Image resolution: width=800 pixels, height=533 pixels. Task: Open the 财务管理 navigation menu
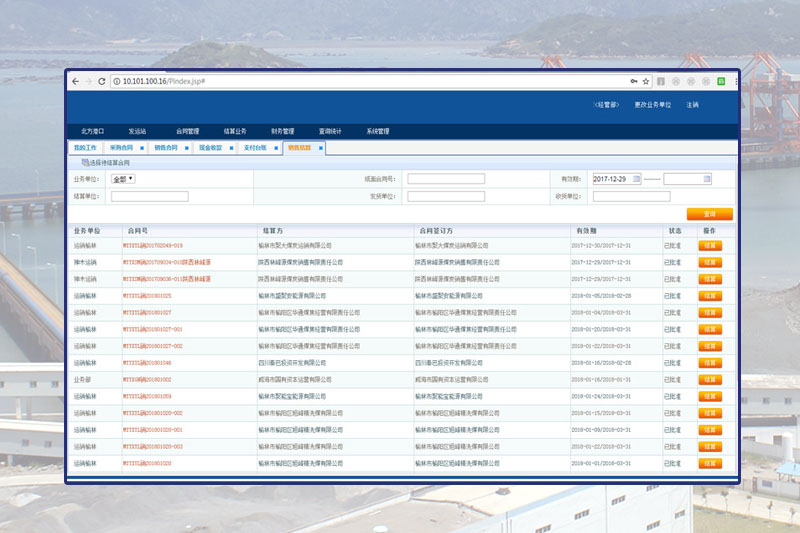click(282, 131)
